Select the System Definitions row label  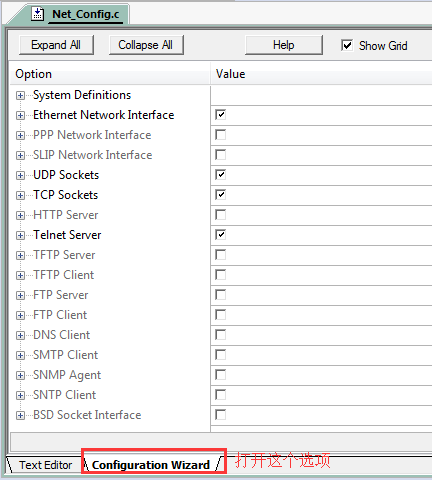point(82,95)
